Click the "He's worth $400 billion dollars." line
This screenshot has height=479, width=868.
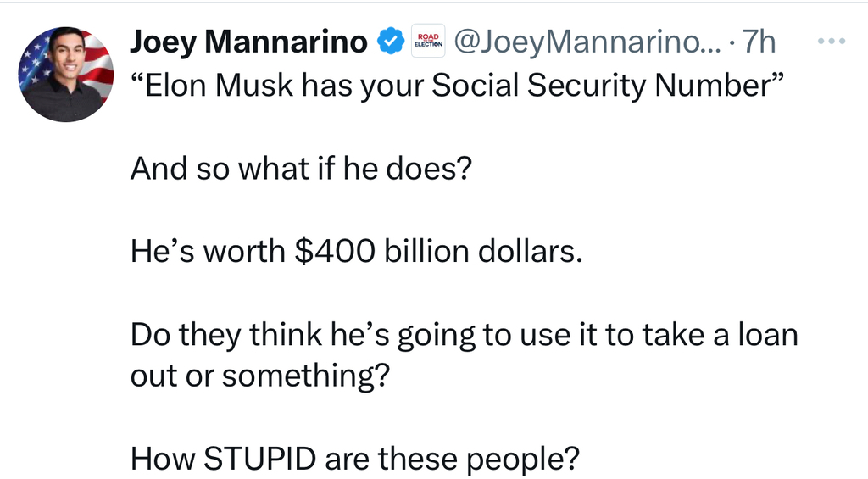click(357, 253)
